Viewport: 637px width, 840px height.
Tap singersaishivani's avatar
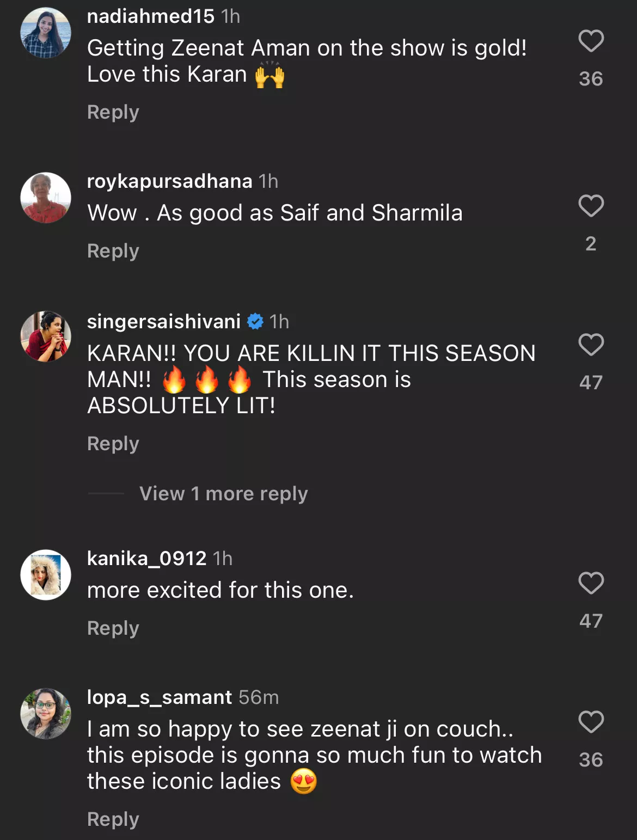tap(46, 337)
